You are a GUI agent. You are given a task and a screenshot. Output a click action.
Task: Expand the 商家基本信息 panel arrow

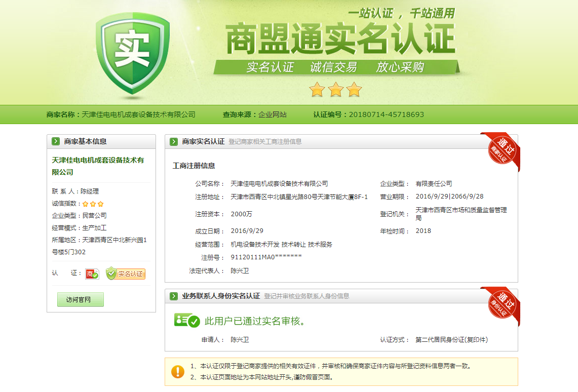56,142
